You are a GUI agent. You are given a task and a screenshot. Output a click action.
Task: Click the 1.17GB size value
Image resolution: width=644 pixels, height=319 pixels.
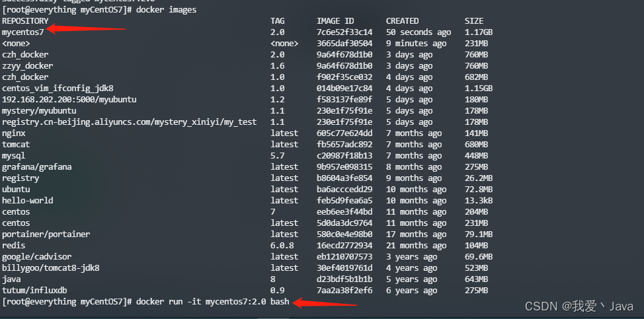click(x=479, y=32)
